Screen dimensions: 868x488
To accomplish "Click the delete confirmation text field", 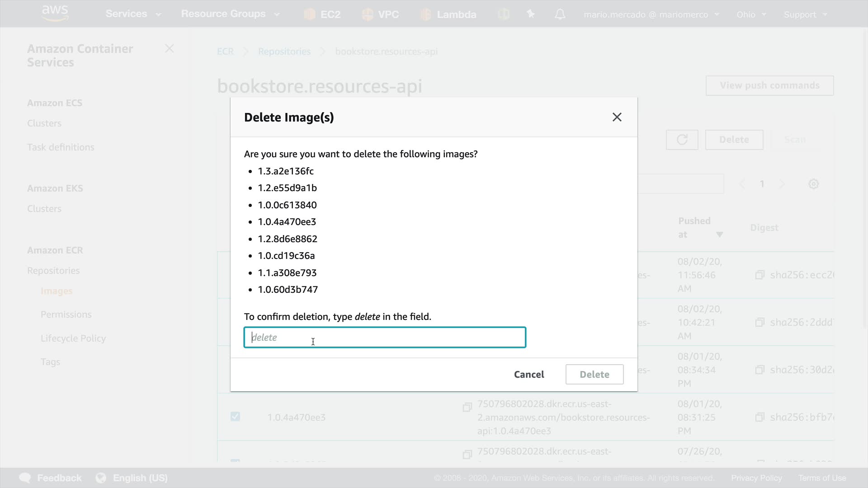I will click(384, 338).
